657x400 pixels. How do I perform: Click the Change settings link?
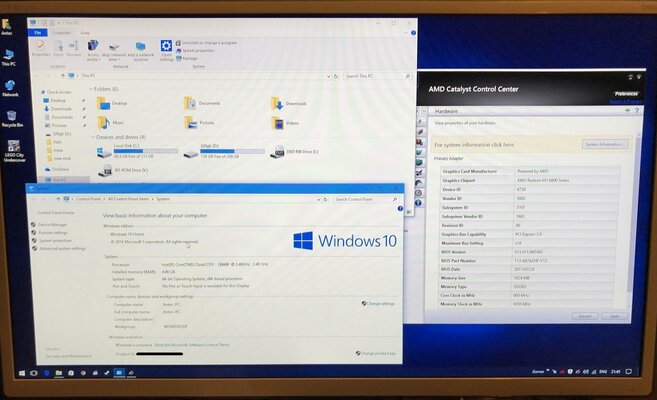click(380, 303)
